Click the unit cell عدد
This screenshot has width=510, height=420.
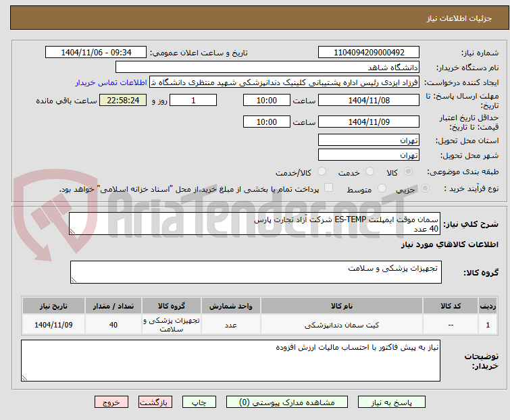click(230, 325)
